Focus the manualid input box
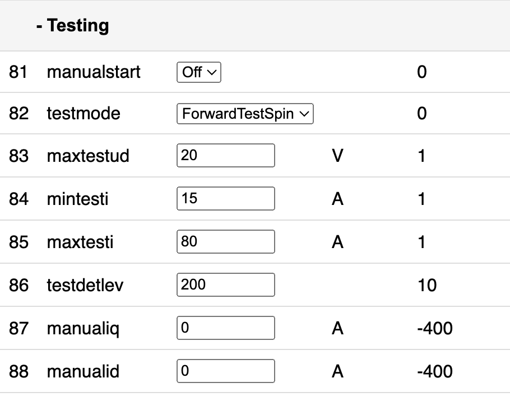 tap(226, 371)
